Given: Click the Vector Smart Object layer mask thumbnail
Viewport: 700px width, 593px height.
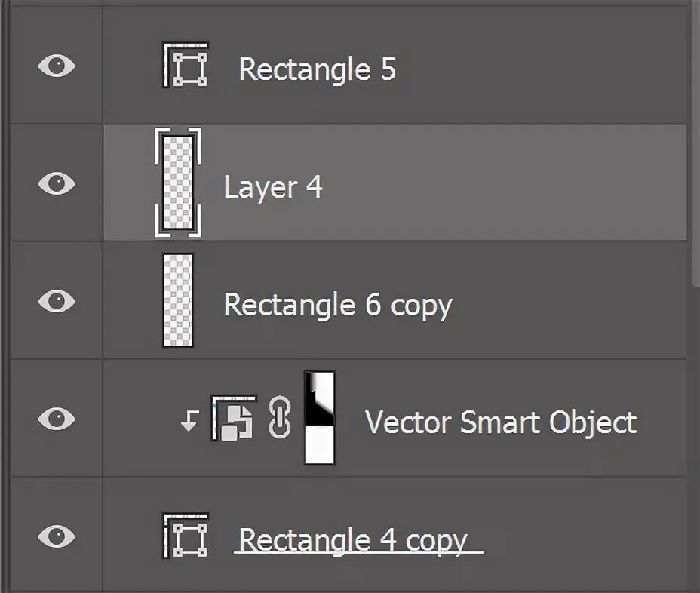Looking at the screenshot, I should pyautogui.click(x=320, y=418).
